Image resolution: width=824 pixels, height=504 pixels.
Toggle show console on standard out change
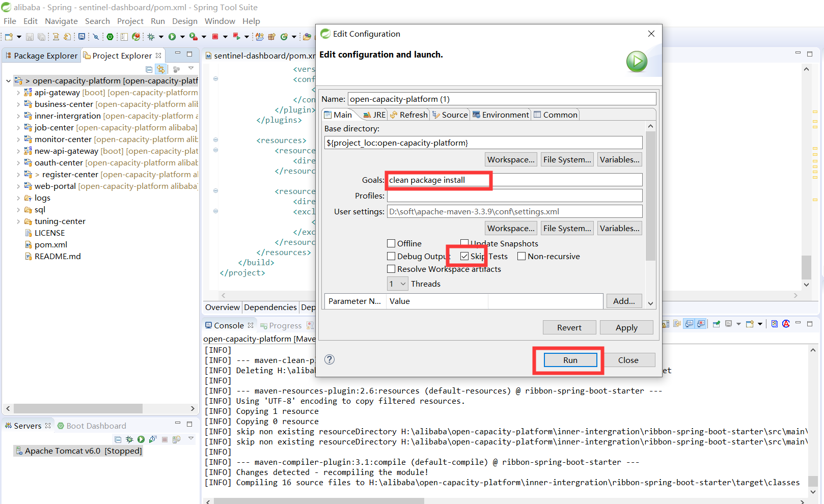pos(689,324)
